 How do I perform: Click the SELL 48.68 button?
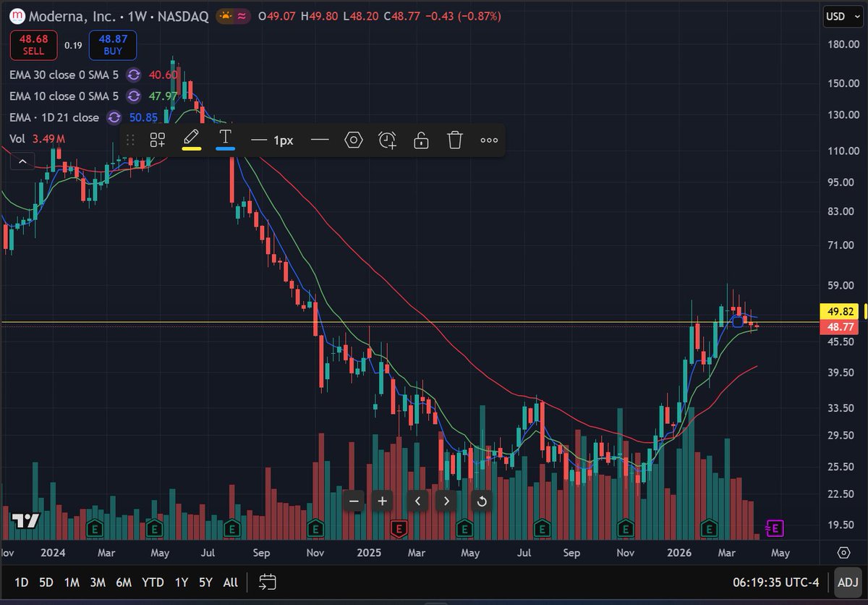[33, 45]
